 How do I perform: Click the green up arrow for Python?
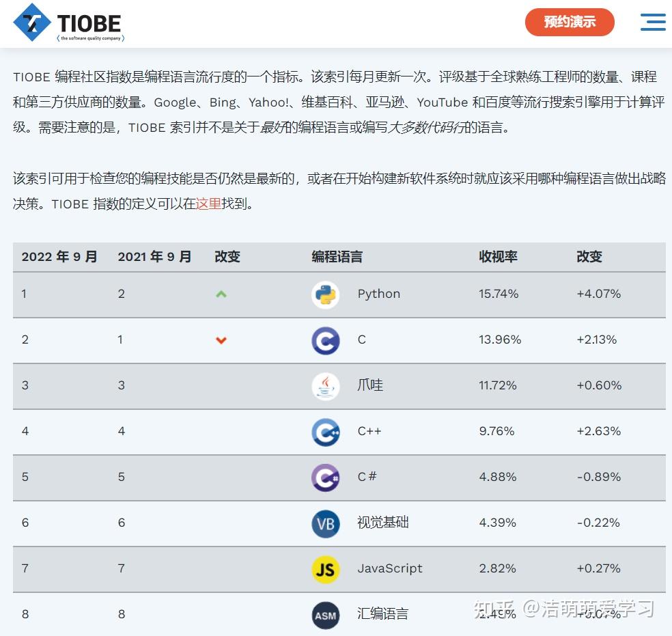point(221,294)
